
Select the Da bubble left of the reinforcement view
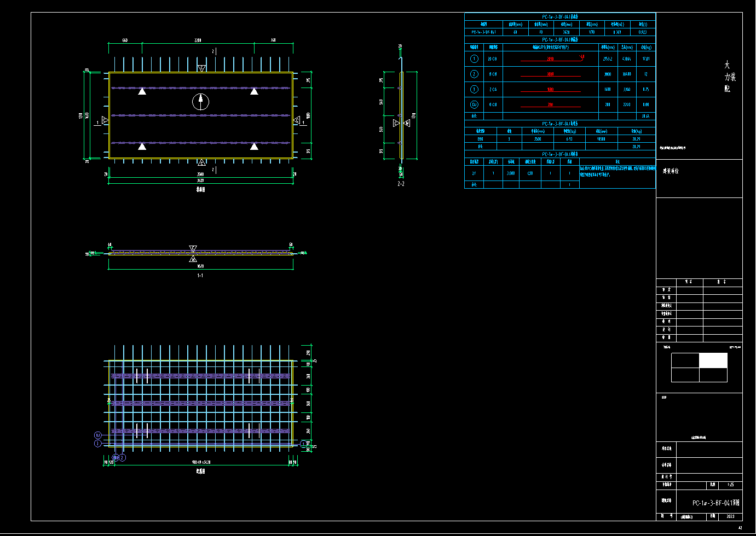click(x=98, y=435)
